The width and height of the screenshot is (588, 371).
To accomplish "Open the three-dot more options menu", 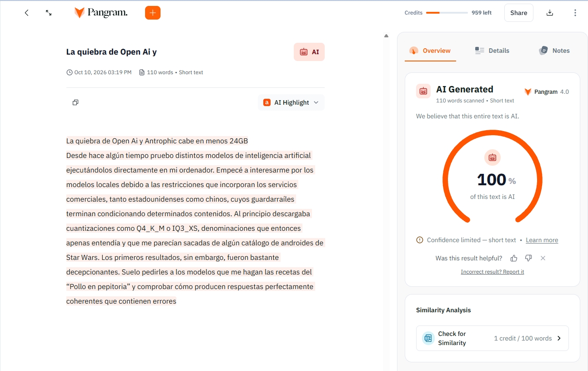I will click(575, 13).
